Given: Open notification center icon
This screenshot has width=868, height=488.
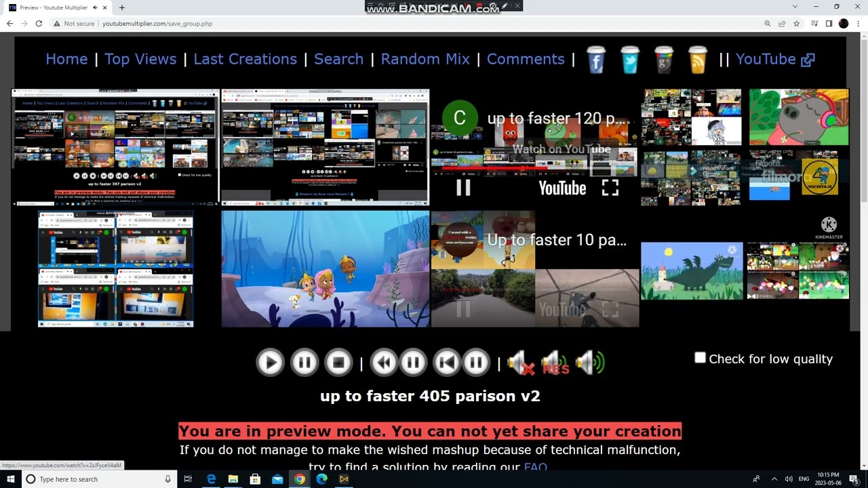Looking at the screenshot, I should coord(854,479).
